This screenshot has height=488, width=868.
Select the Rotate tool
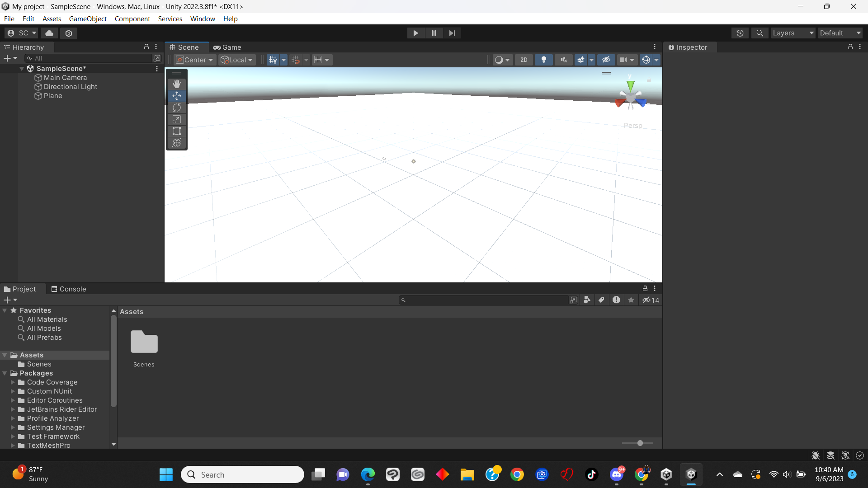click(177, 108)
